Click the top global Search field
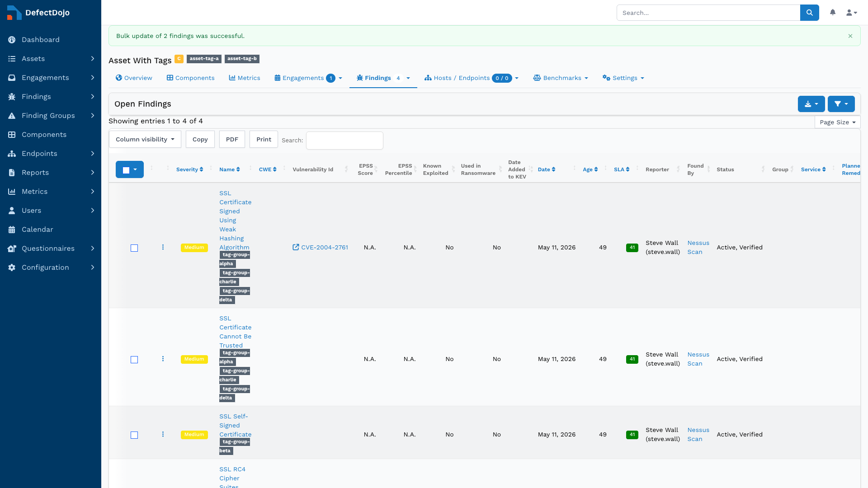 (708, 13)
